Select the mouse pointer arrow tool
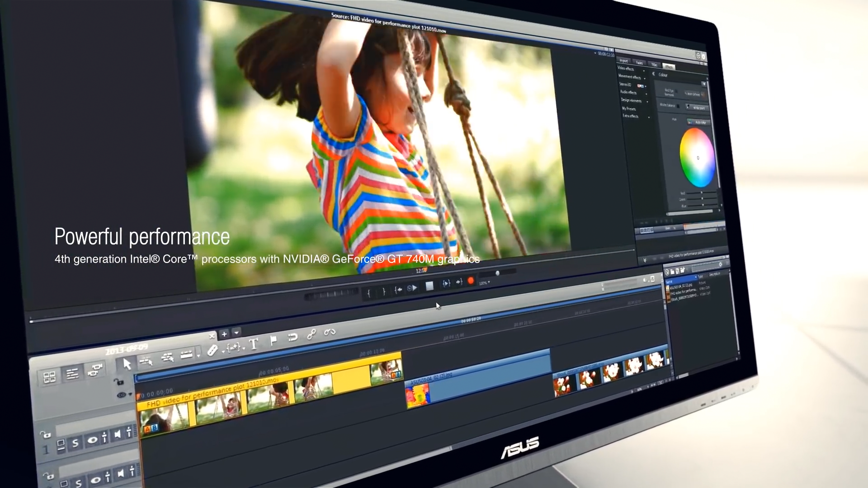Viewport: 868px width, 488px height. click(127, 364)
